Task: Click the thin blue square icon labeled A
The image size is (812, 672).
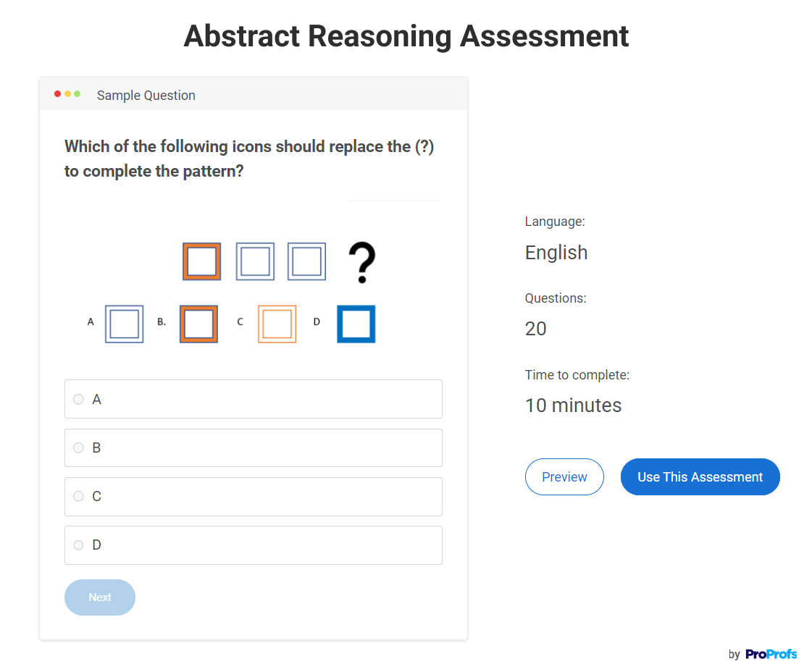Action: 124,324
